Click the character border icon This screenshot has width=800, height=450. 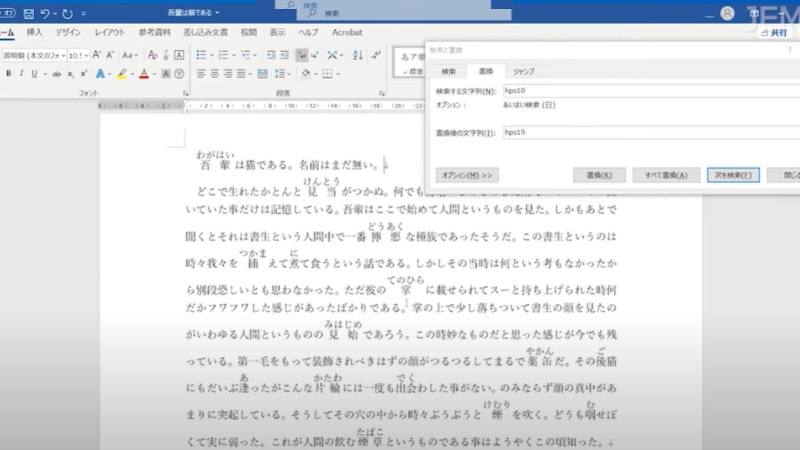point(179,55)
